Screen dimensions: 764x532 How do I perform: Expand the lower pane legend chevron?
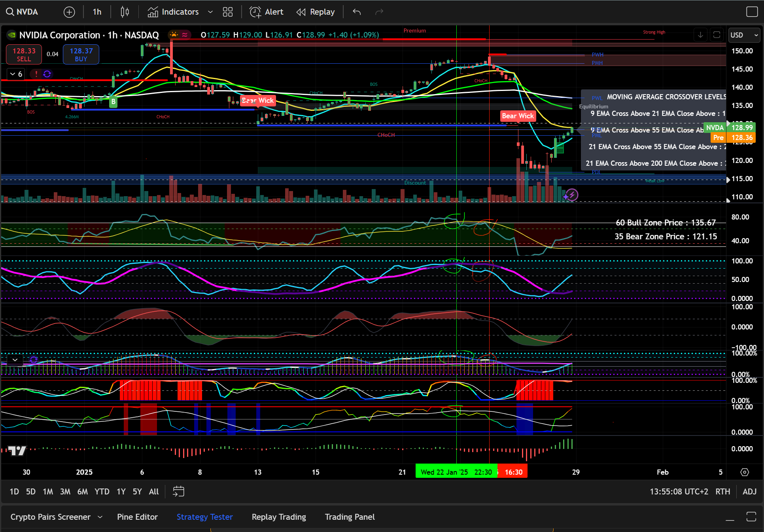15,360
